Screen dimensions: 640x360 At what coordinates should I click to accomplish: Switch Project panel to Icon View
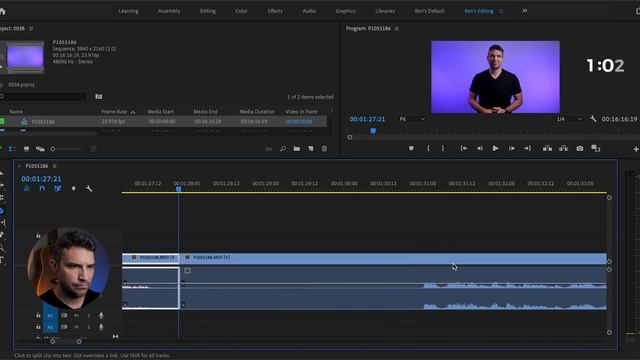(26, 149)
